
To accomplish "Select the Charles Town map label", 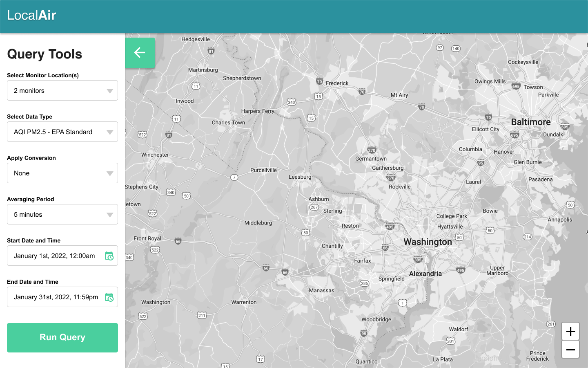I will (228, 123).
